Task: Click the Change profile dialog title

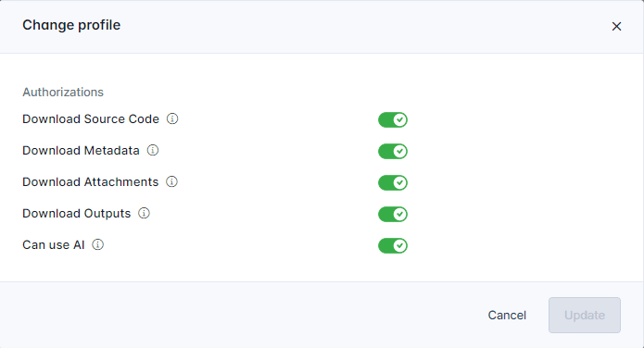Action: point(71,25)
